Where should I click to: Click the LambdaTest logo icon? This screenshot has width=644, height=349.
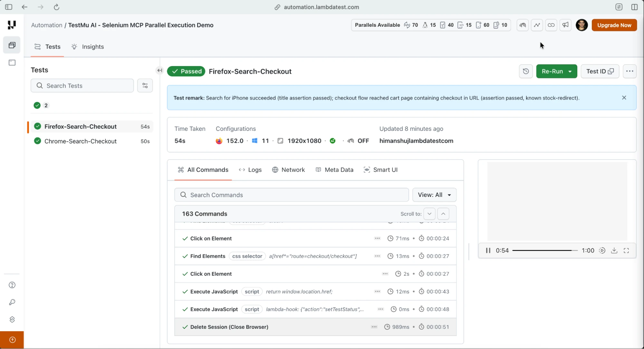click(12, 25)
